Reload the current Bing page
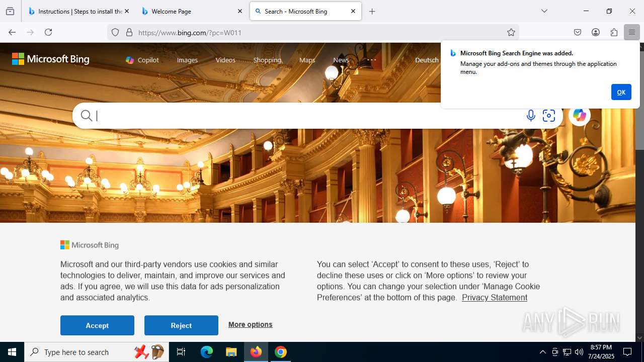 (x=48, y=32)
